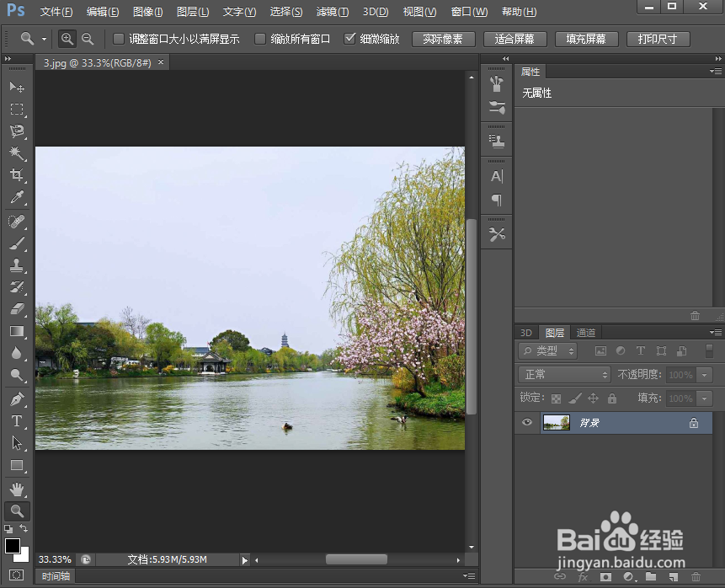Hide the 背景 layer
The height and width of the screenshot is (588, 725).
coord(526,422)
